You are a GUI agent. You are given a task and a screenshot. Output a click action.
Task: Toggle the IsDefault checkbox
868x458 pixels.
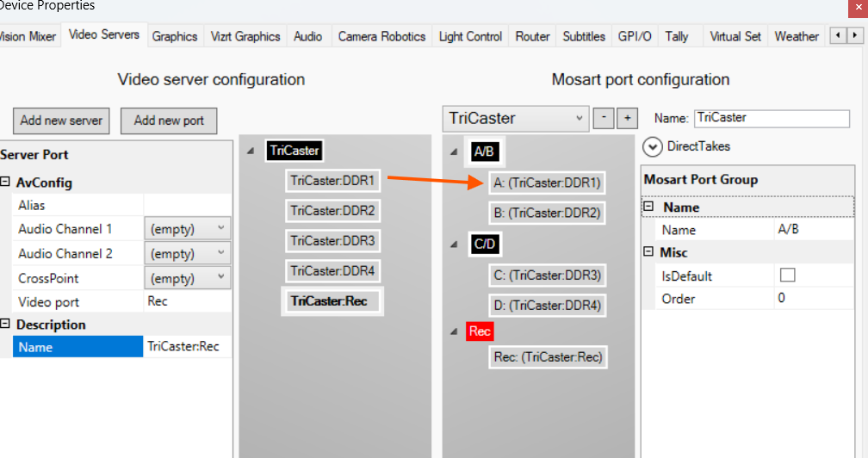(x=787, y=275)
